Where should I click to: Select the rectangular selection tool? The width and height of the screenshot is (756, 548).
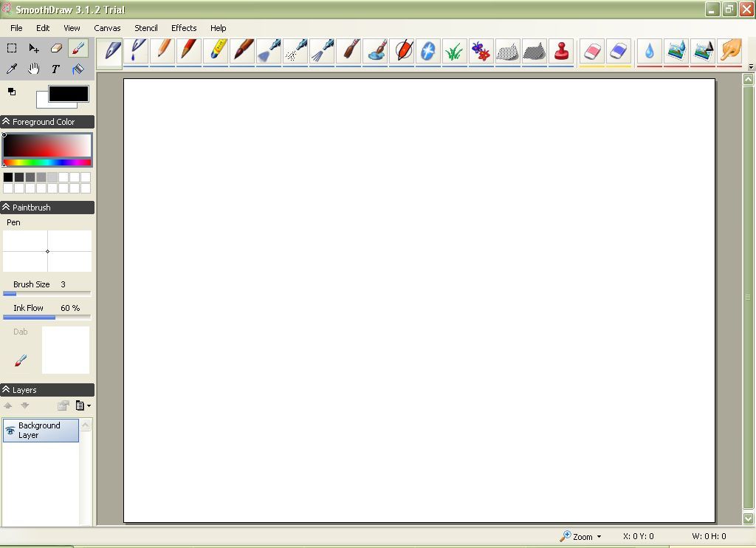[11, 48]
